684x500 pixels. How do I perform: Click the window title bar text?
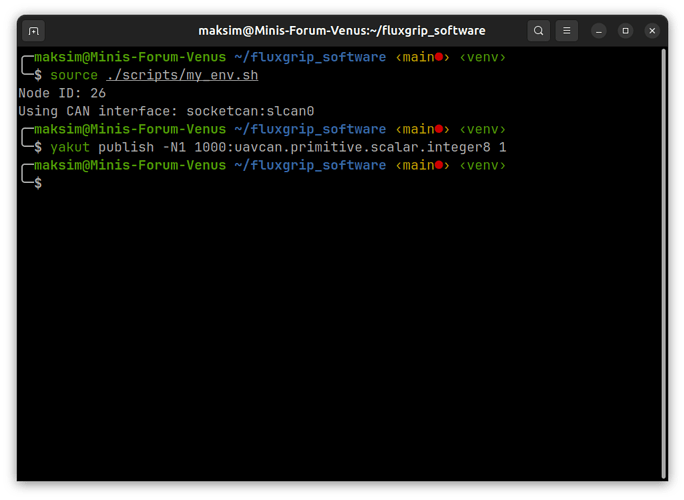click(342, 31)
